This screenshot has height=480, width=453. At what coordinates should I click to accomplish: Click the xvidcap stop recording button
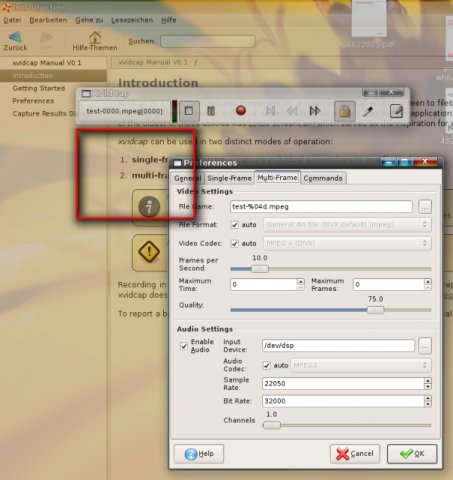tap(189, 111)
